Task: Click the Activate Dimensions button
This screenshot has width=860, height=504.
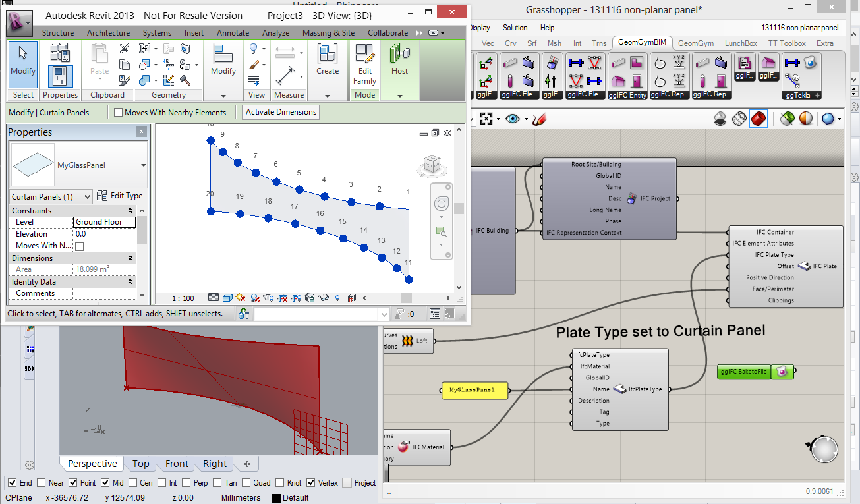Action: coord(281,113)
